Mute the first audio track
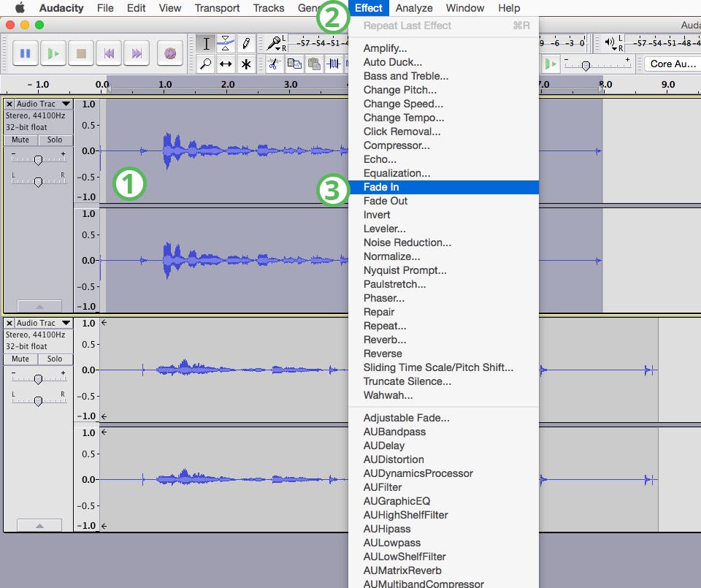 point(20,140)
